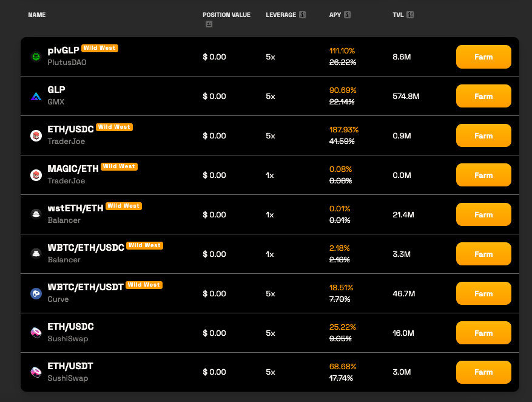Click the Wild West badge on ETH/USDC TraderJoe
The height and width of the screenshot is (402, 532).
pos(114,127)
